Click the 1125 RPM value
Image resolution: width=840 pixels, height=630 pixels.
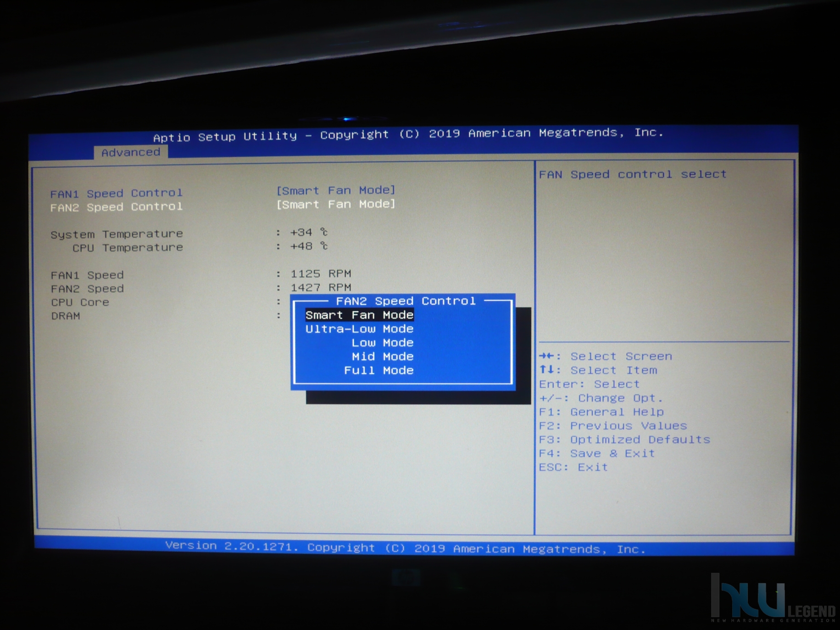point(321,273)
